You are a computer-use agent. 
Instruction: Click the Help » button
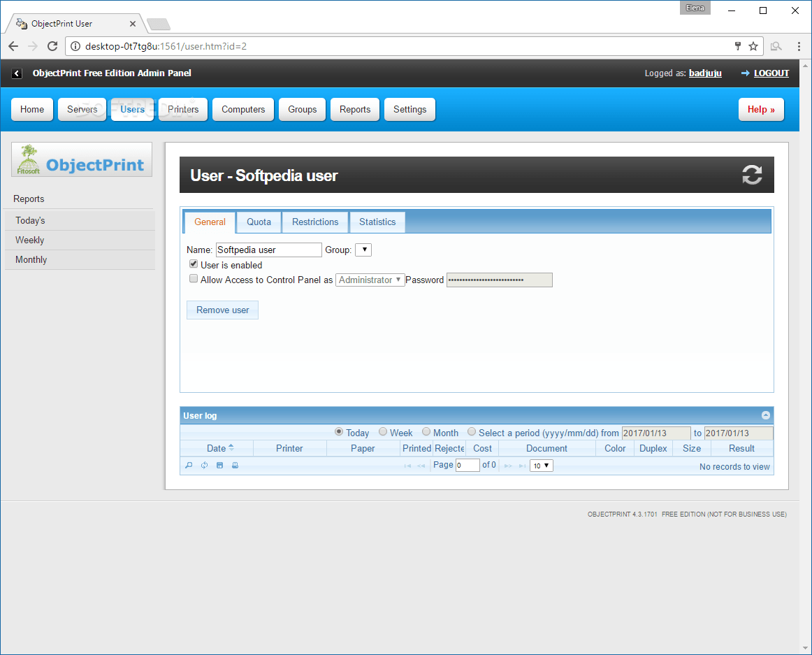click(761, 109)
